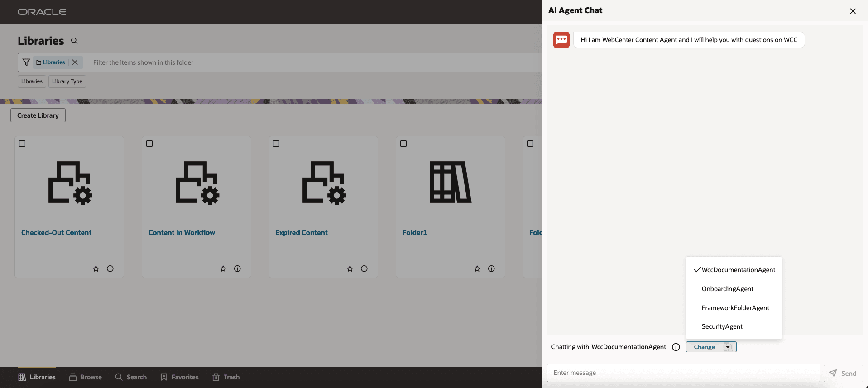868x388 pixels.
Task: Click the Change agent button
Action: click(x=705, y=347)
